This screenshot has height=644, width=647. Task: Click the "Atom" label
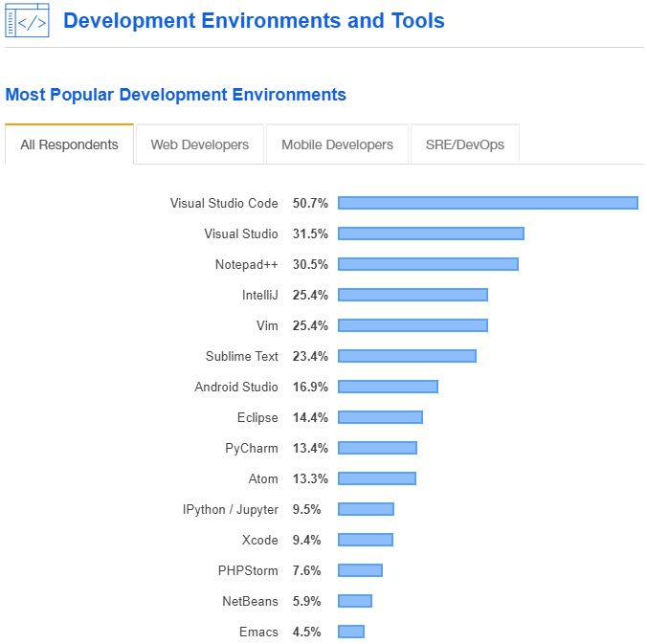point(263,478)
